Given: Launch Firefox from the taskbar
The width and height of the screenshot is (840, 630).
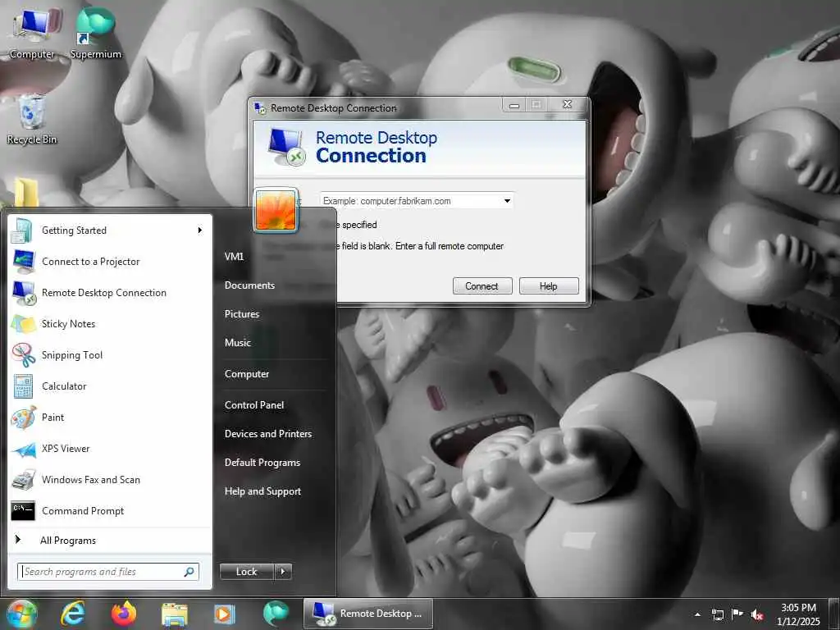Looking at the screenshot, I should click(x=124, y=614).
